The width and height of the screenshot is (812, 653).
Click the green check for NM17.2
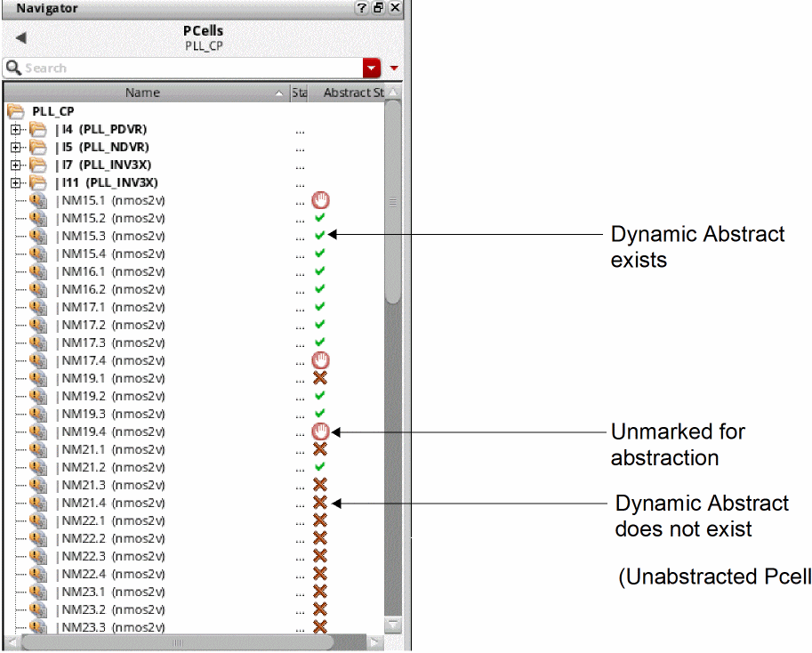320,324
